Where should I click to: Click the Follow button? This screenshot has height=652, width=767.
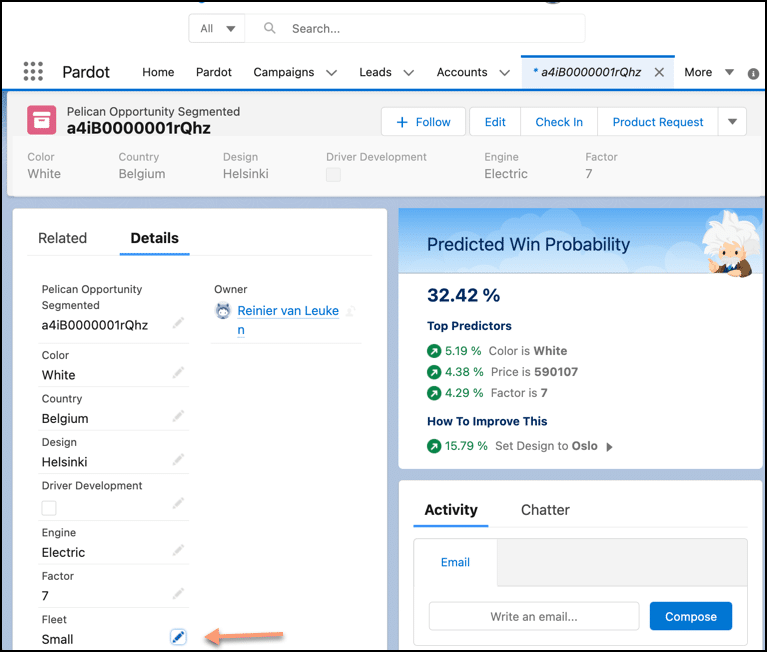click(x=423, y=122)
